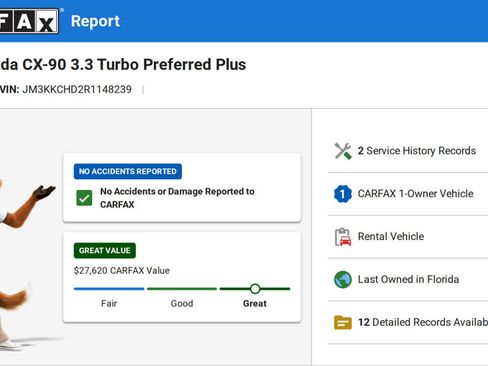Image resolution: width=488 pixels, height=366 pixels.
Task: Click the wrench Service History icon
Action: tap(343, 151)
